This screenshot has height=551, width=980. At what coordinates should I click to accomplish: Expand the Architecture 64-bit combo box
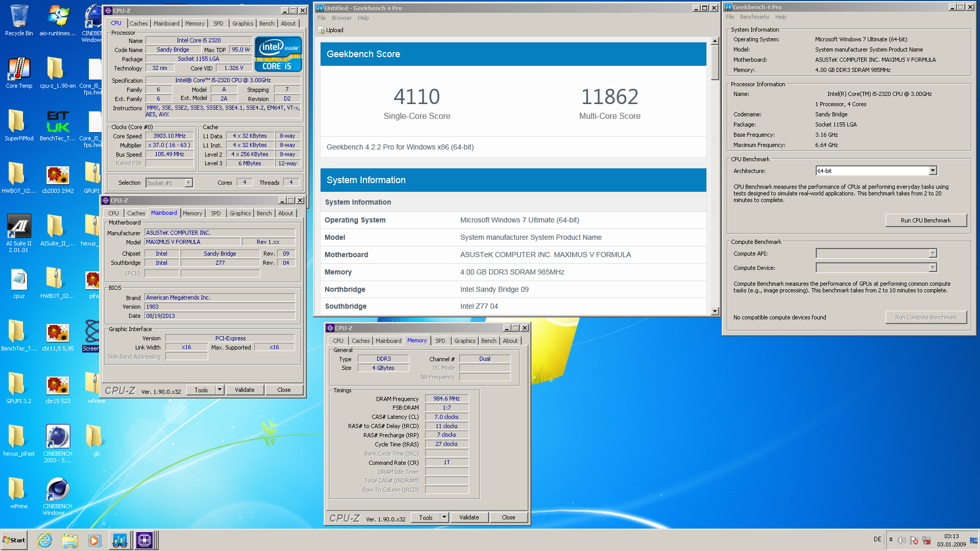(x=933, y=170)
